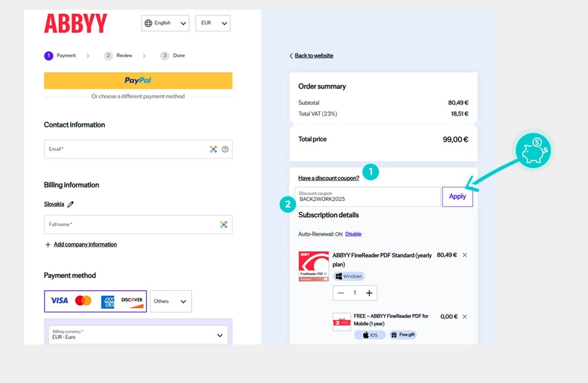Screen dimensions: 588x383
Task: Click the Total price 99,00 € value
Action: [455, 140]
